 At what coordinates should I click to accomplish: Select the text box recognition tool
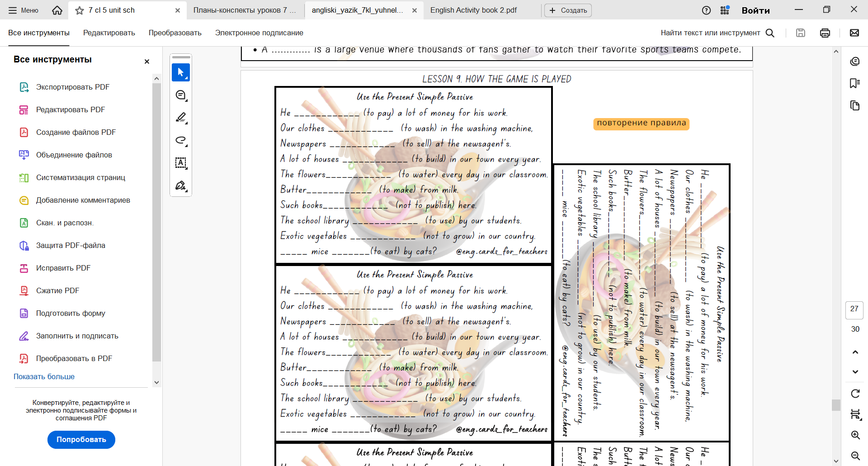pos(181,163)
